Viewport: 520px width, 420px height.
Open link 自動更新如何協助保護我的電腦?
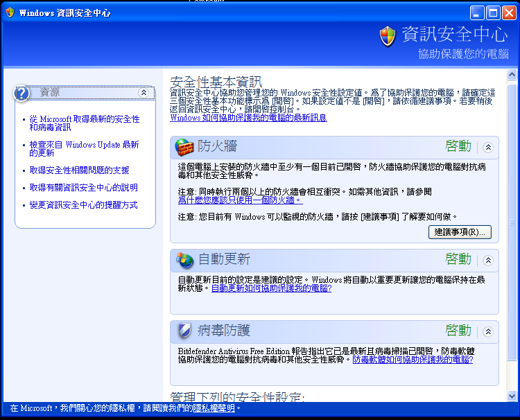coord(271,288)
